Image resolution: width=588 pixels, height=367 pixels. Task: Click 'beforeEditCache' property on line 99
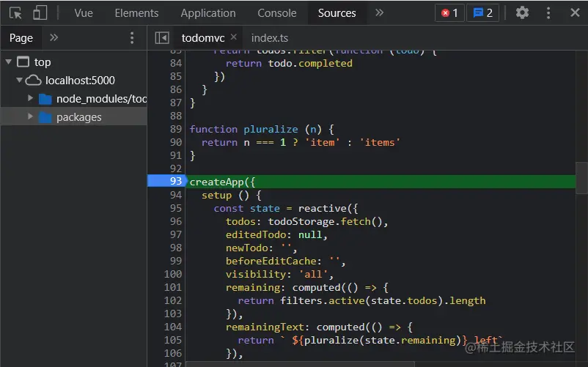click(271, 261)
